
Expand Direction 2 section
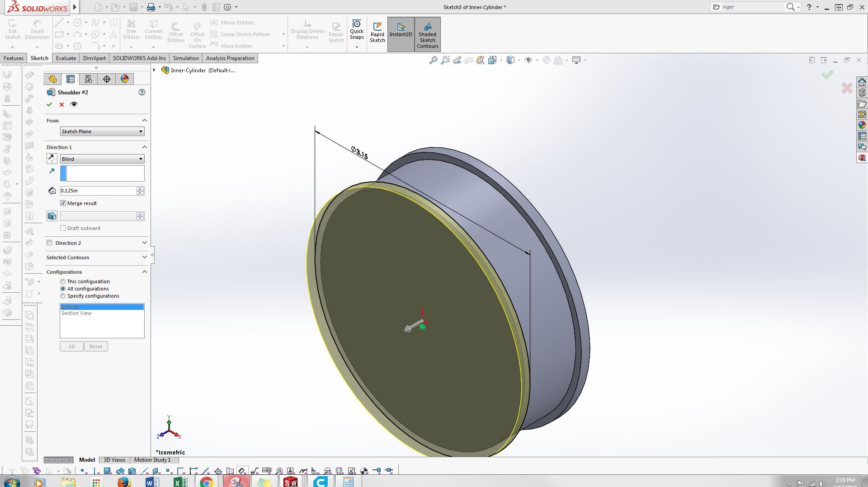(x=145, y=243)
